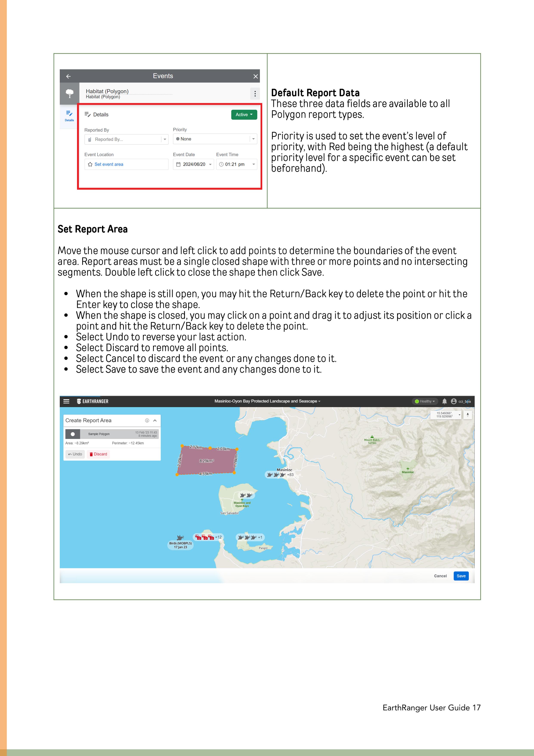This screenshot has width=534, height=756.
Task: Click the Set event area link
Action: (x=108, y=164)
